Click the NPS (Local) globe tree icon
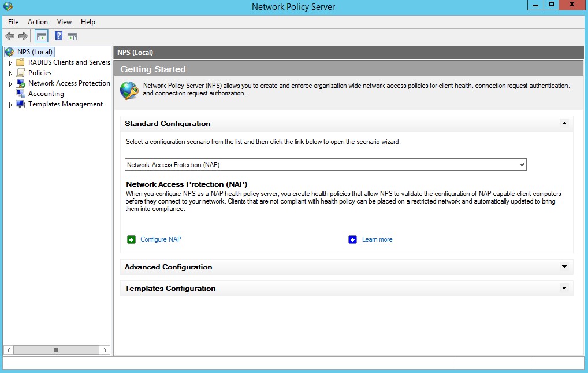The image size is (588, 373). 10,52
